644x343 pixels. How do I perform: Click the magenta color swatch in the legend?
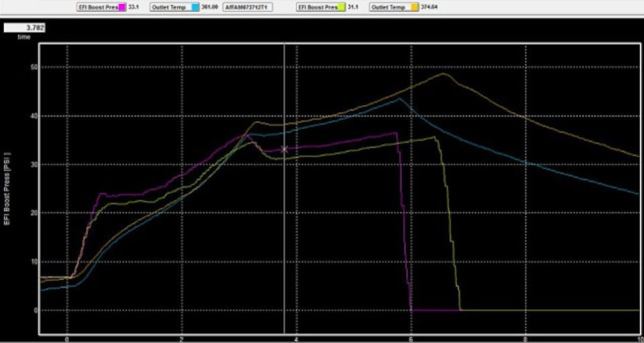[x=122, y=8]
